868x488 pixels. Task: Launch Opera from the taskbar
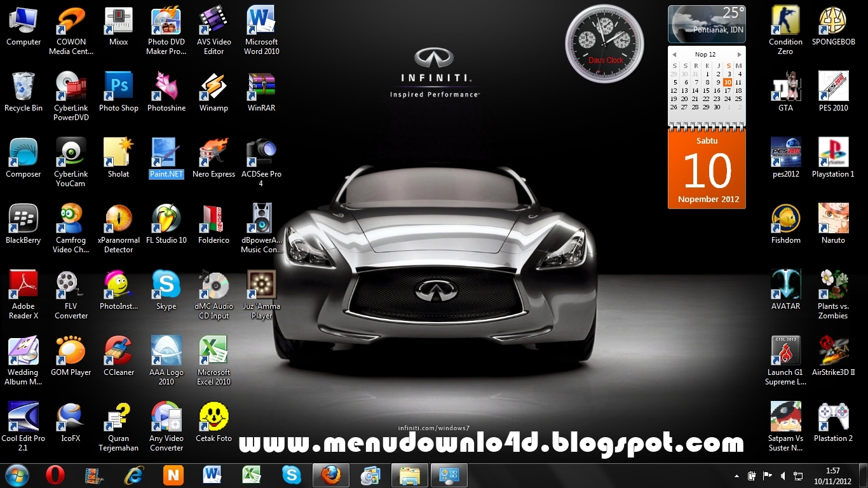coord(55,475)
